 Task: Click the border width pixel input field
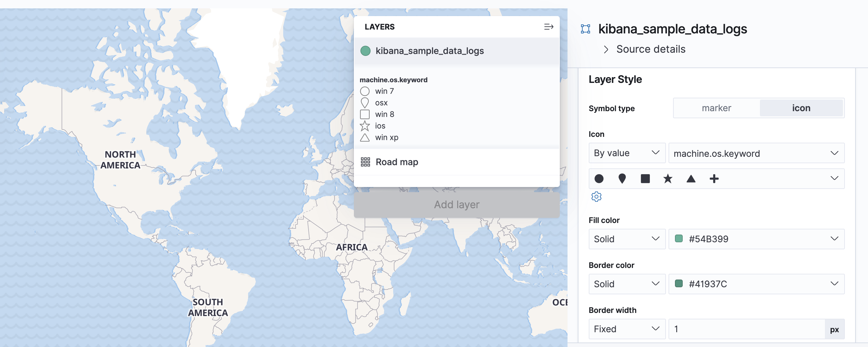point(746,329)
